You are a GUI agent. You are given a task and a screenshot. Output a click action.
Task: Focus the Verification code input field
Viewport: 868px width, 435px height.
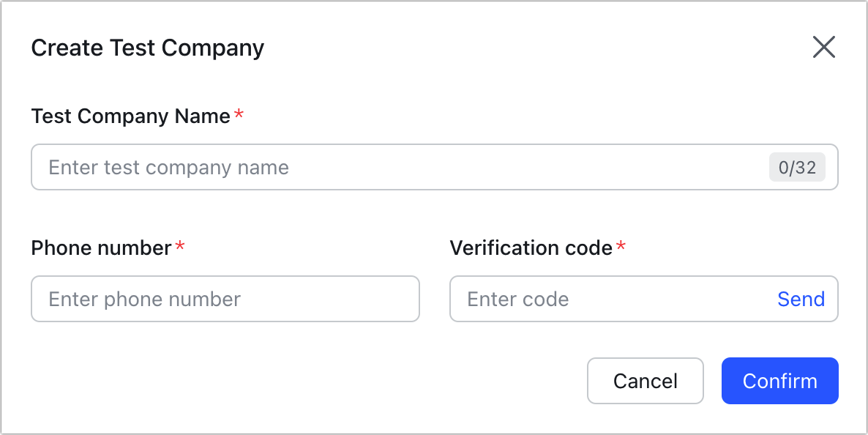click(x=607, y=299)
